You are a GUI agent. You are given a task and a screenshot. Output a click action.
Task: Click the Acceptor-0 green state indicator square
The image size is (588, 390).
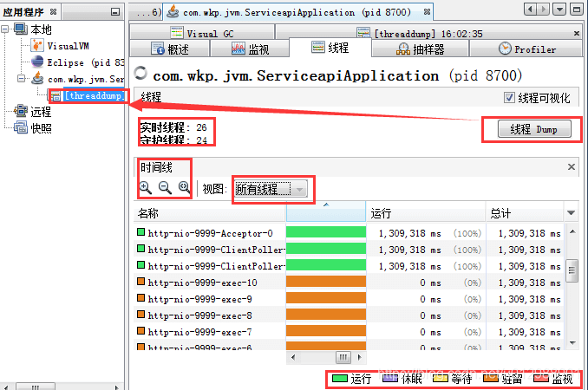click(x=140, y=232)
